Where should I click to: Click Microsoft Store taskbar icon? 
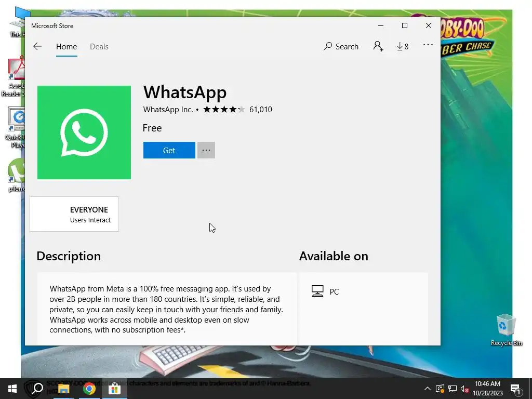[115, 389]
